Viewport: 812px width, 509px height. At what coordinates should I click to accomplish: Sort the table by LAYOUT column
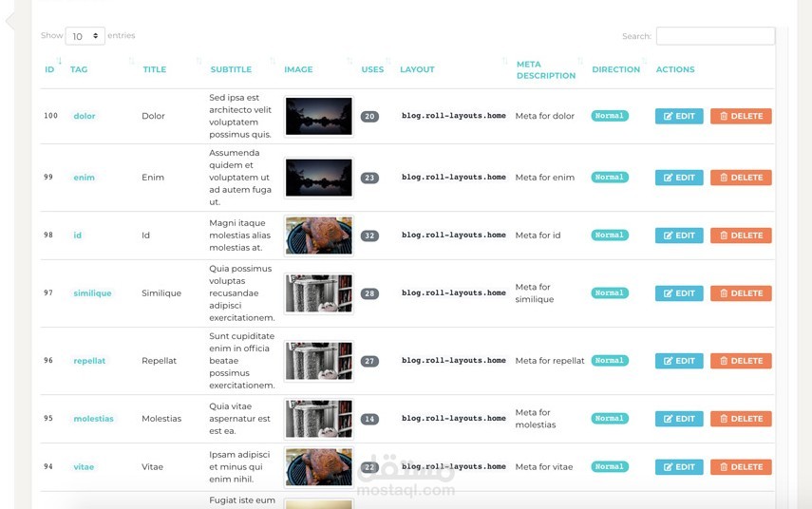pyautogui.click(x=417, y=69)
